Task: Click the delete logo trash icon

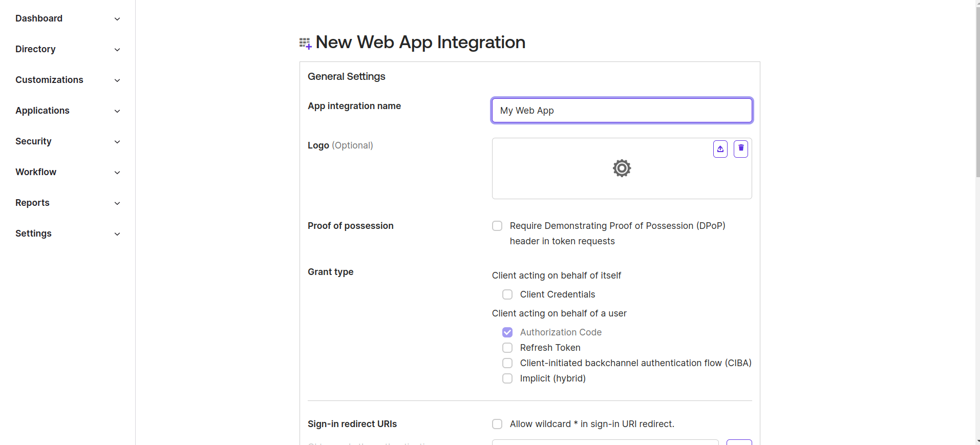Action: (741, 149)
